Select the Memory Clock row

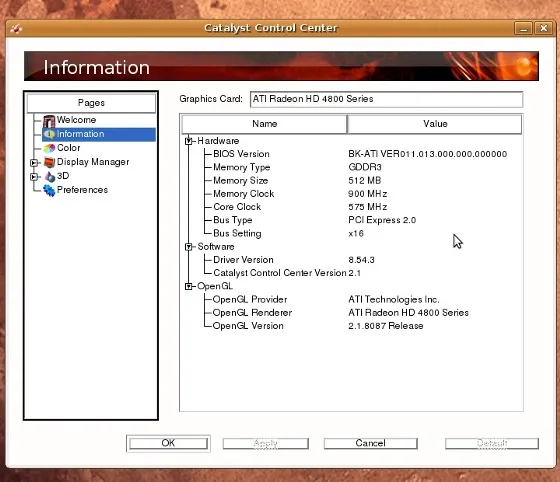tap(244, 194)
